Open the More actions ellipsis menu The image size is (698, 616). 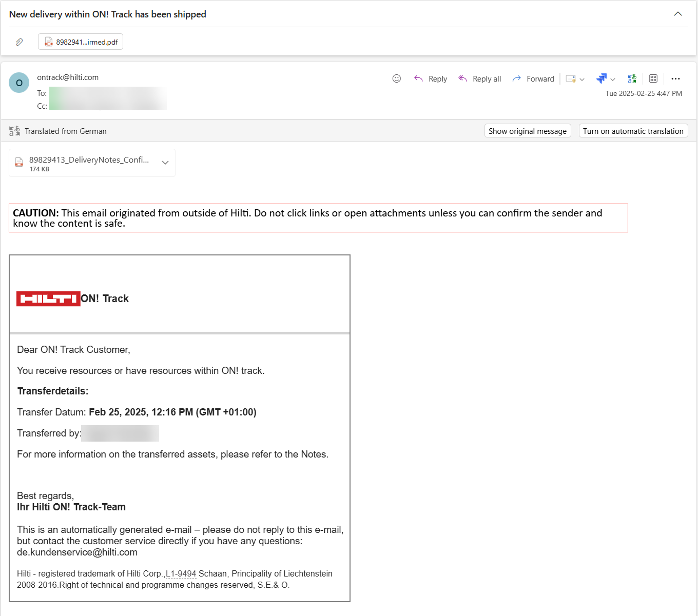[675, 78]
